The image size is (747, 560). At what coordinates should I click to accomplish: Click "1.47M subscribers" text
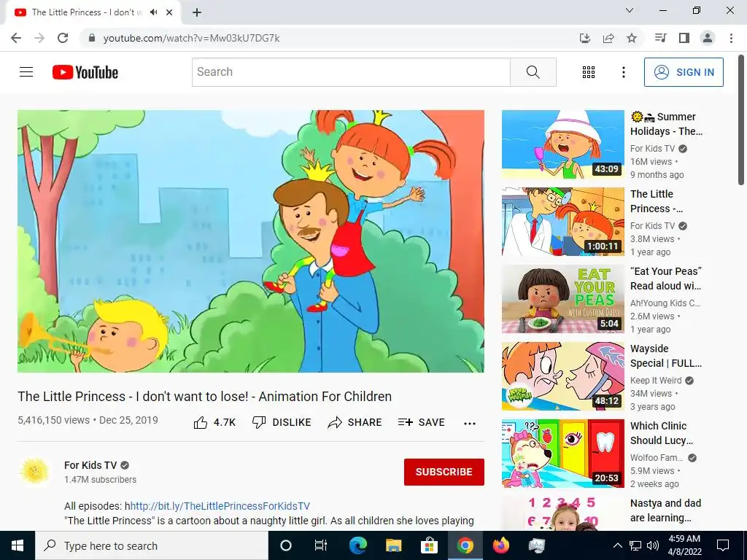click(x=101, y=480)
